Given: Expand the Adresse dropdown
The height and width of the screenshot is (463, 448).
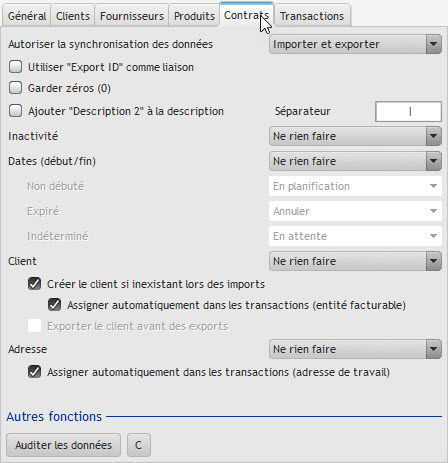Looking at the screenshot, I should click(355, 349).
